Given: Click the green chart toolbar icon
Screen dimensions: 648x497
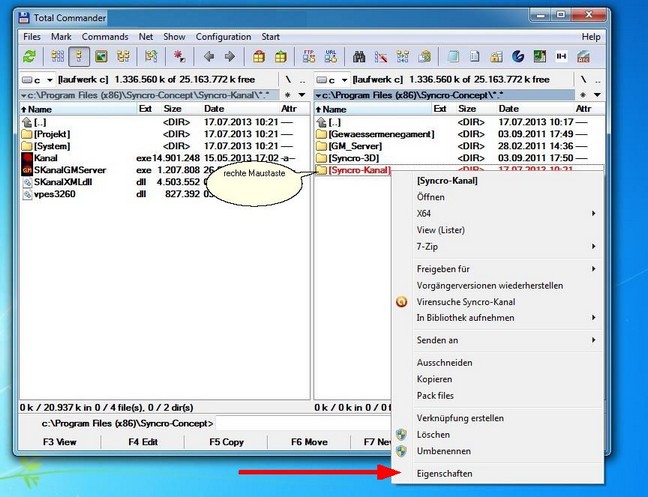Looking at the screenshot, I should (x=540, y=56).
